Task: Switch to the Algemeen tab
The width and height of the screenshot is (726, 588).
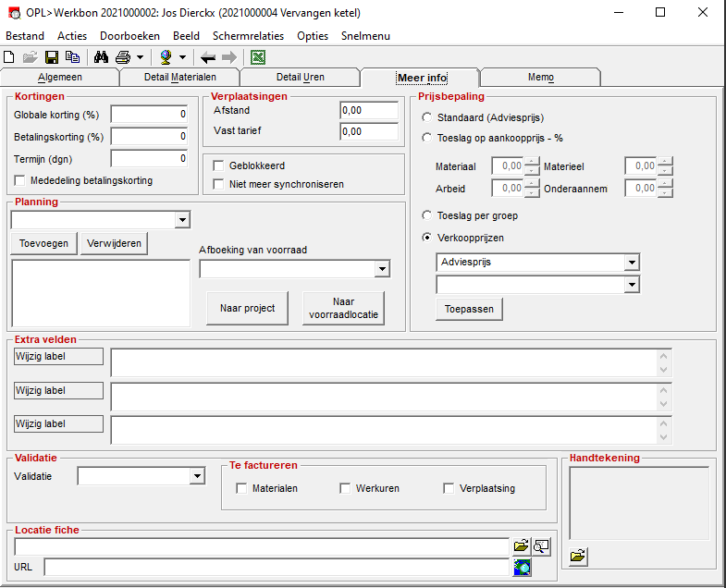Action: pos(60,78)
